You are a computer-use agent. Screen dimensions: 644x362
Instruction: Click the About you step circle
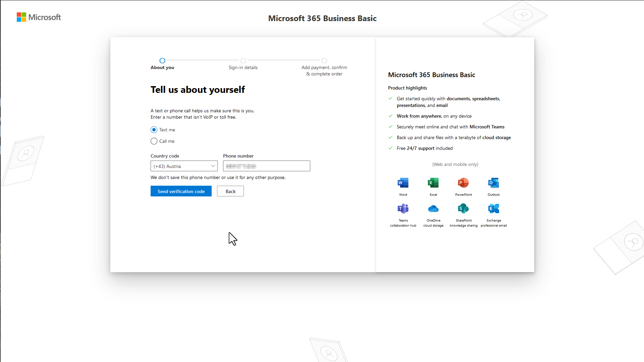162,61
